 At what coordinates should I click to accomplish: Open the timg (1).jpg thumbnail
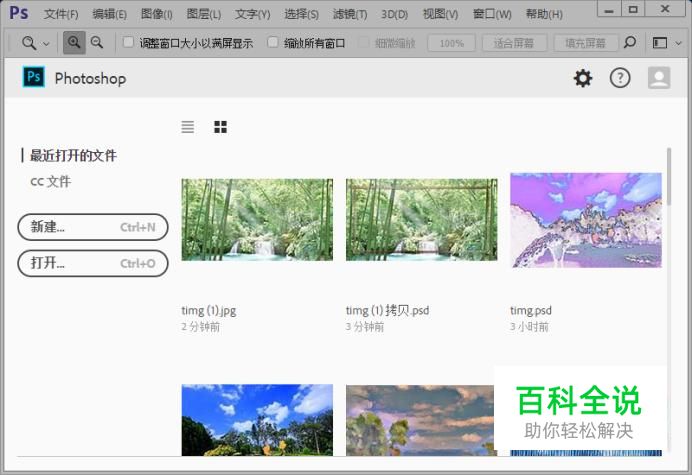click(x=257, y=219)
